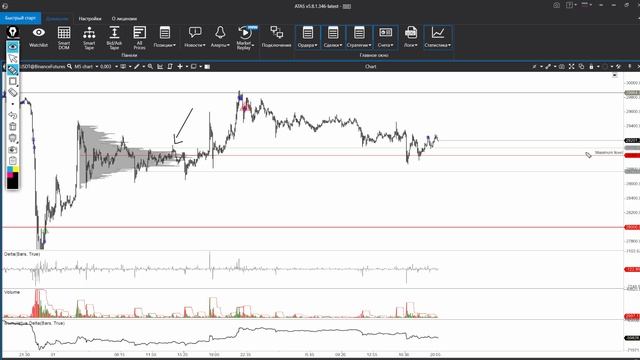
Task: Toggle the eye visibility button in overlay toolbar
Action: coord(13,47)
